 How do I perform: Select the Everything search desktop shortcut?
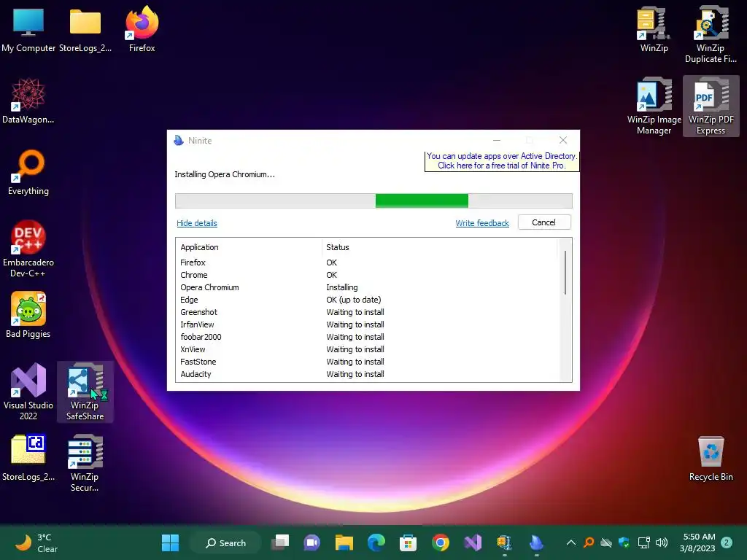coord(28,172)
